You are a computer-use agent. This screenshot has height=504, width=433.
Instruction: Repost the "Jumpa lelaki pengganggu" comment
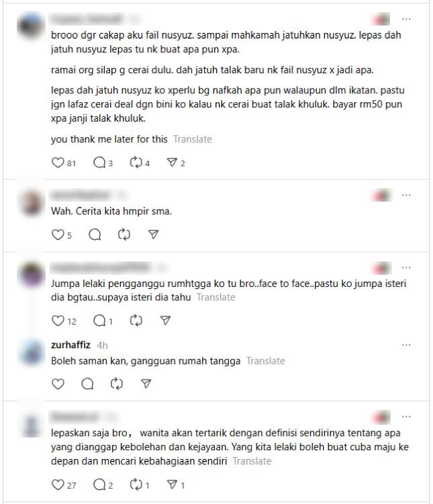pyautogui.click(x=136, y=321)
